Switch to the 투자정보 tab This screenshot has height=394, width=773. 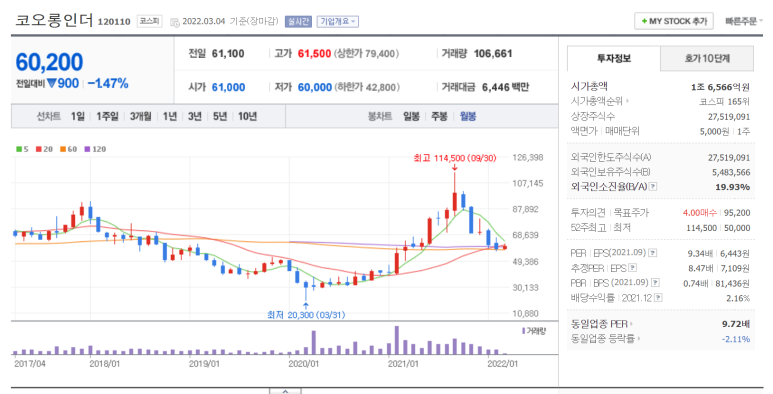coord(614,58)
